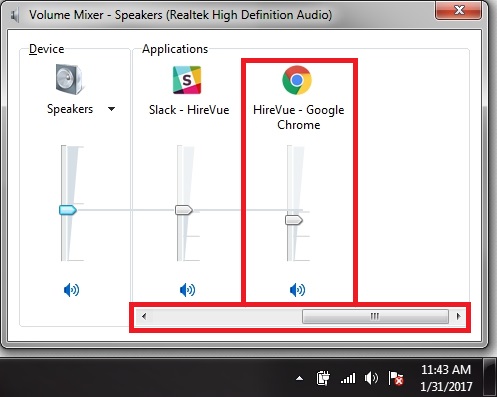Show hidden tray icons arrow
This screenshot has width=497, height=397.
[x=300, y=378]
